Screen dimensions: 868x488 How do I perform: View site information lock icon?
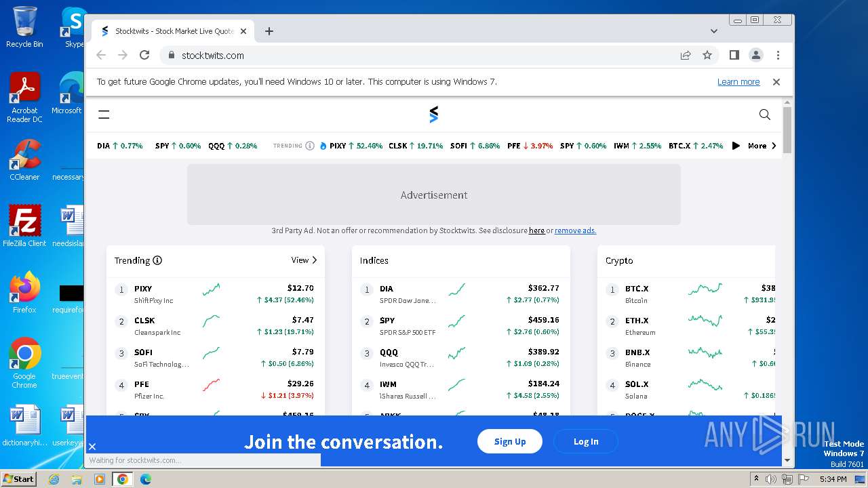[x=172, y=56]
